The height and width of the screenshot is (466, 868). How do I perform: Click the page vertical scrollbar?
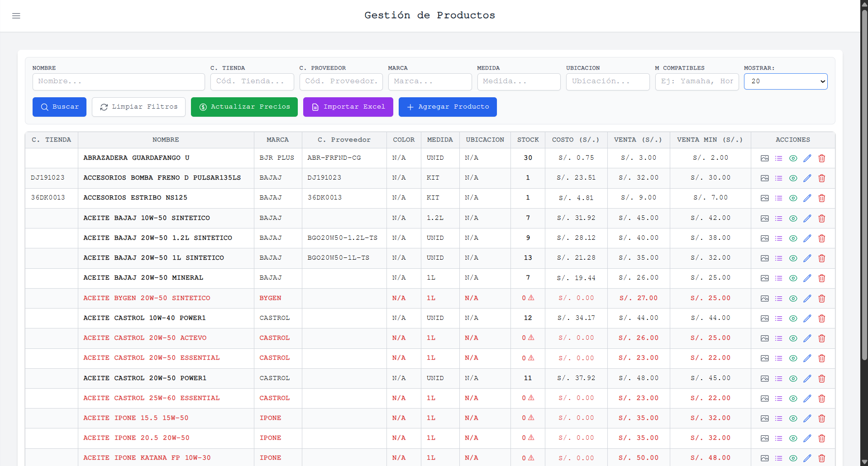[x=864, y=181]
